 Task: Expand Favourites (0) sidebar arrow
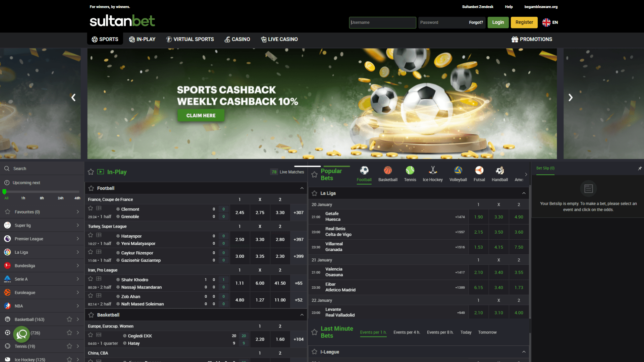78,212
